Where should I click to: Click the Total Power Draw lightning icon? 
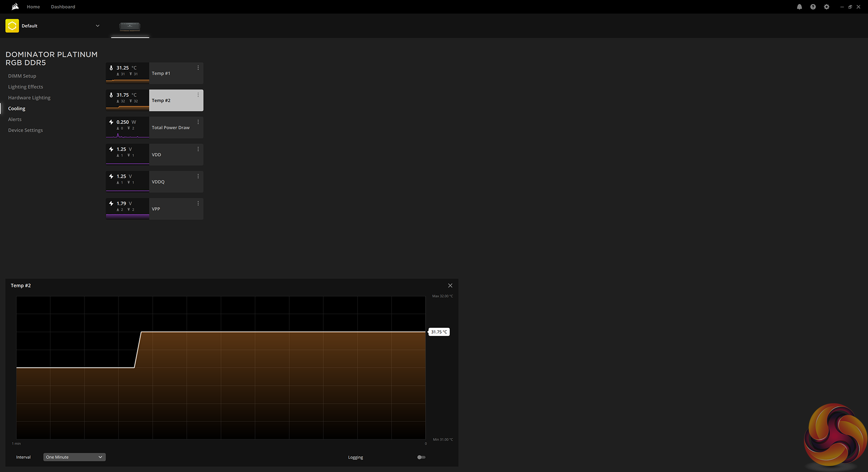[111, 122]
